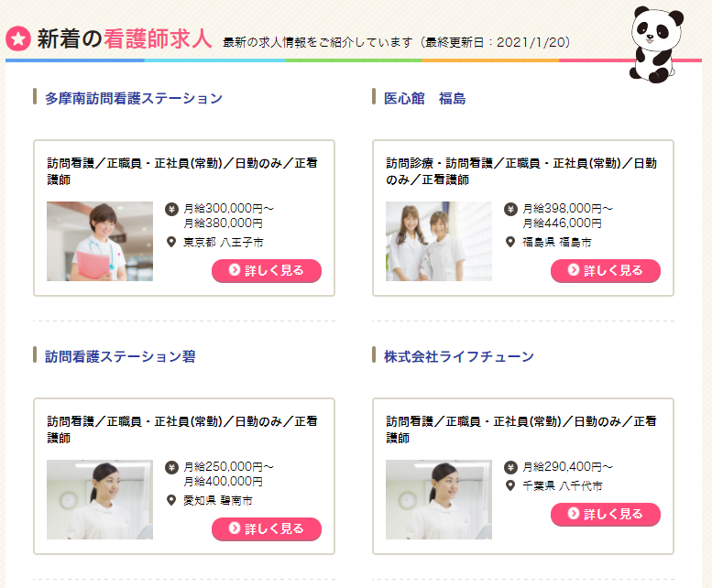
Task: Click photo of two smiling nurses
Action: pos(439,242)
